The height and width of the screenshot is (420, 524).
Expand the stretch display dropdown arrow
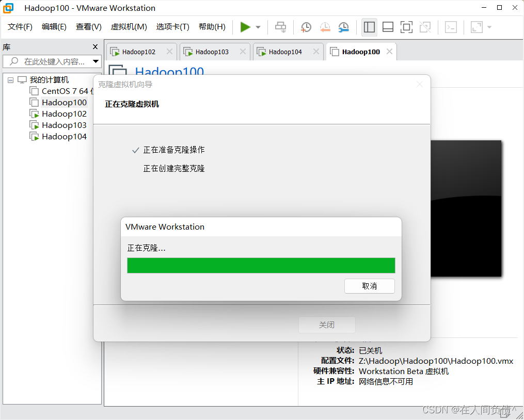coord(489,27)
